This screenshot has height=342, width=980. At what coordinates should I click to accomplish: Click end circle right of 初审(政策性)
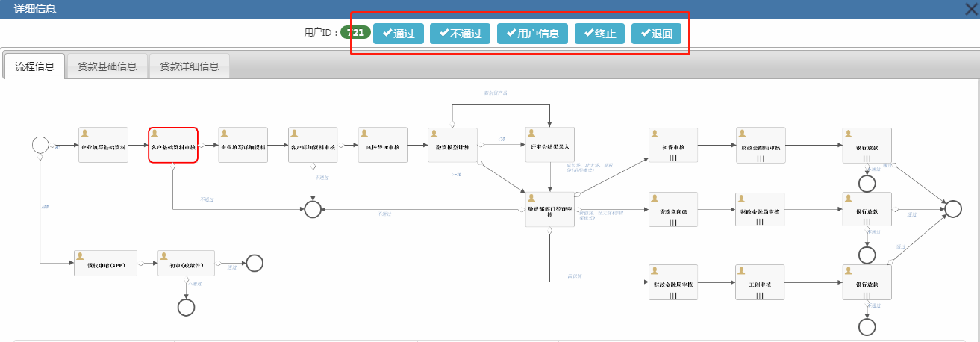255,263
